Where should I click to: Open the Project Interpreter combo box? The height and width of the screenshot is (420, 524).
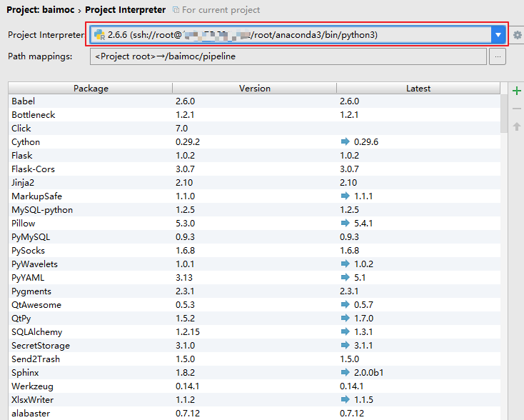point(298,35)
